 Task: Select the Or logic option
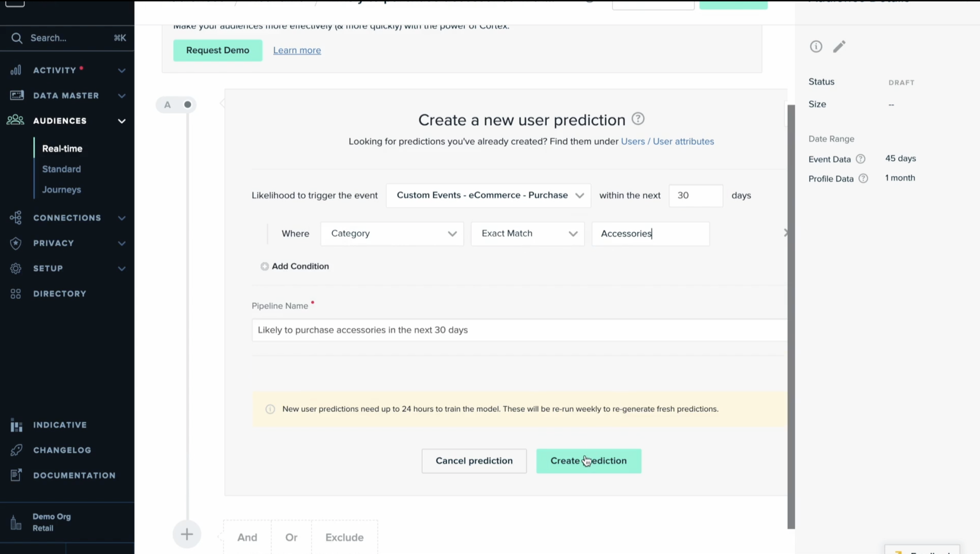click(x=291, y=537)
